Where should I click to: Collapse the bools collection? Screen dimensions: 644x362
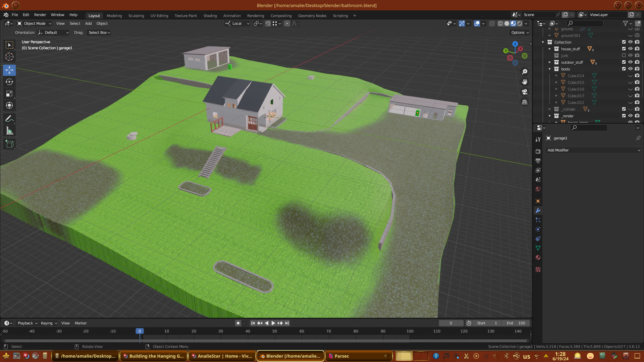[x=549, y=69]
